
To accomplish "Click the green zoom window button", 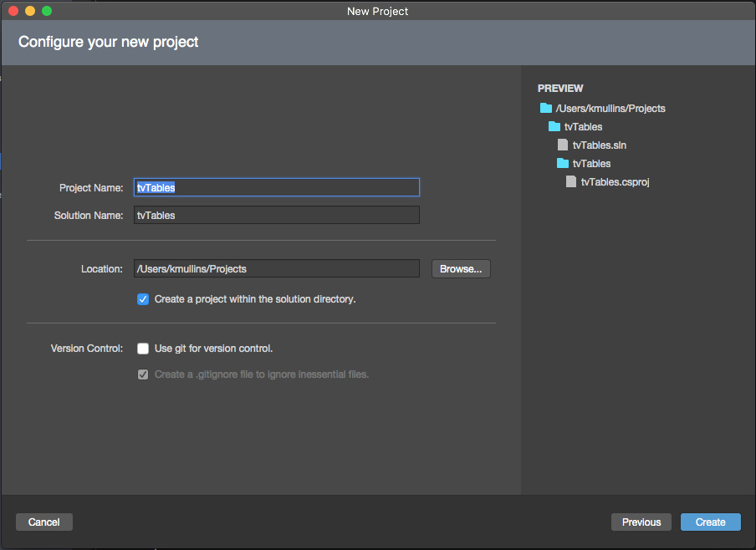I will pyautogui.click(x=47, y=11).
